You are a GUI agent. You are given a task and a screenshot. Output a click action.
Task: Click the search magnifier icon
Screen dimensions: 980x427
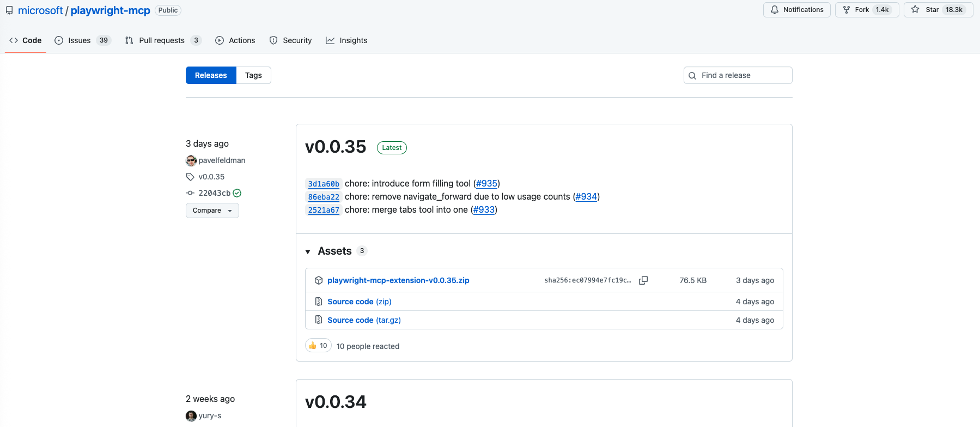pos(692,76)
